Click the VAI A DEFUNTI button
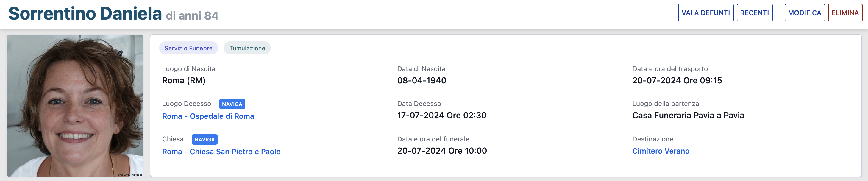This screenshot has width=868, height=181. click(x=705, y=13)
